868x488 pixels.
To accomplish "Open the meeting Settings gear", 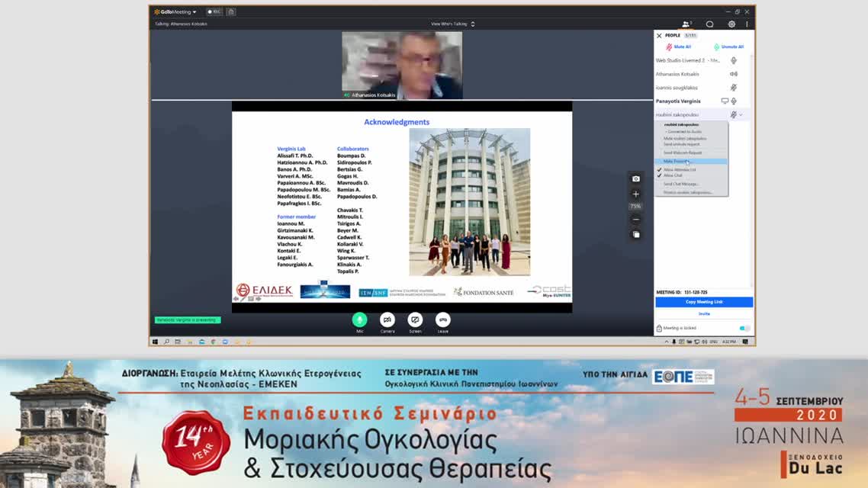I will pos(731,24).
